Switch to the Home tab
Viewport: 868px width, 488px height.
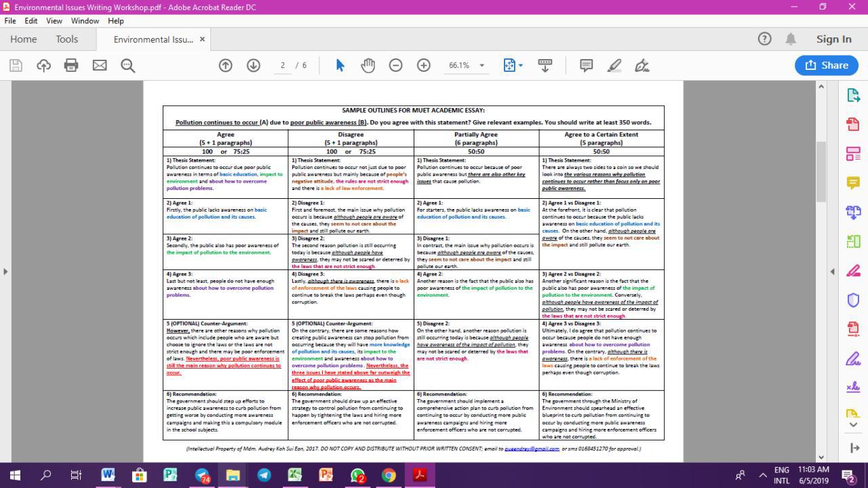pos(24,39)
